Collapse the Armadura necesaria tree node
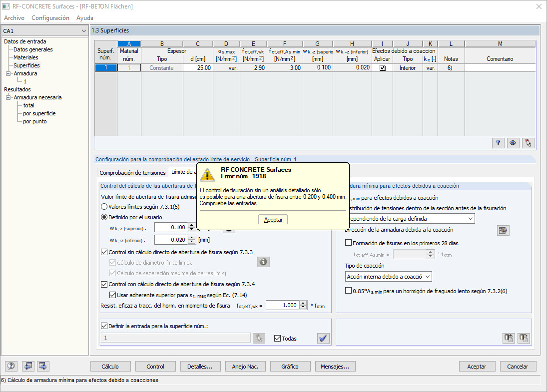547x392 pixels. tap(8, 97)
